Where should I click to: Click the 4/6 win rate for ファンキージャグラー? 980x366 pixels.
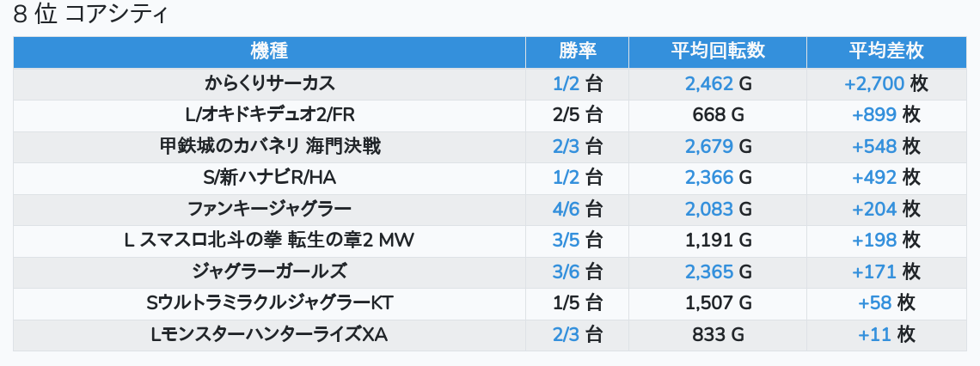[567, 210]
